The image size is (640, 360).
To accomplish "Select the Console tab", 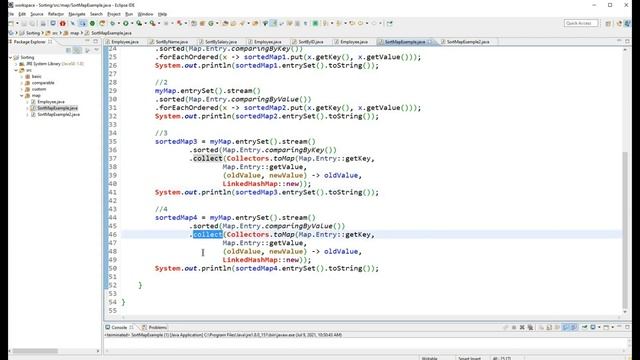I will (x=119, y=327).
